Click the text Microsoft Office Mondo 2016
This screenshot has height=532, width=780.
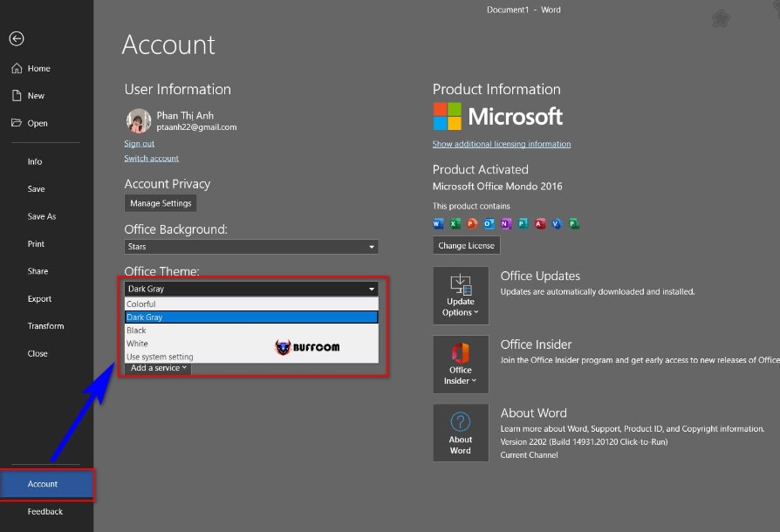coord(497,187)
